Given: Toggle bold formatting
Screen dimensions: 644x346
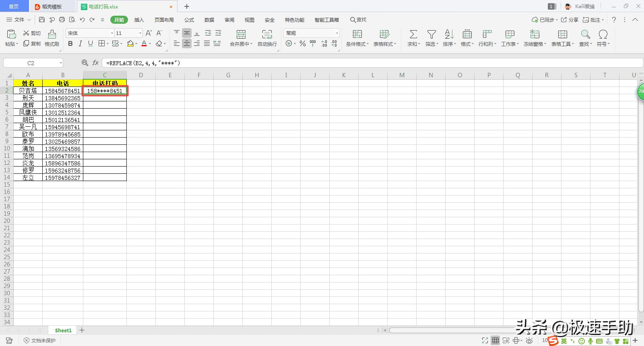Looking at the screenshot, I should click(70, 43).
